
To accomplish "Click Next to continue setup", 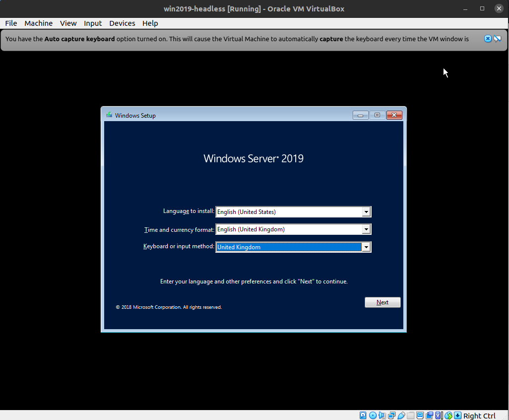I will tap(382, 302).
